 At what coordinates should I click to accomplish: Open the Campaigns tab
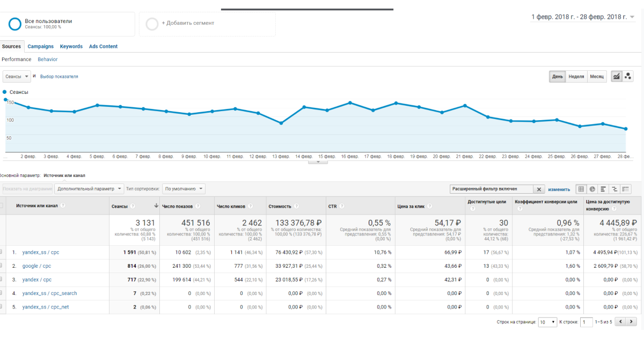tap(41, 47)
